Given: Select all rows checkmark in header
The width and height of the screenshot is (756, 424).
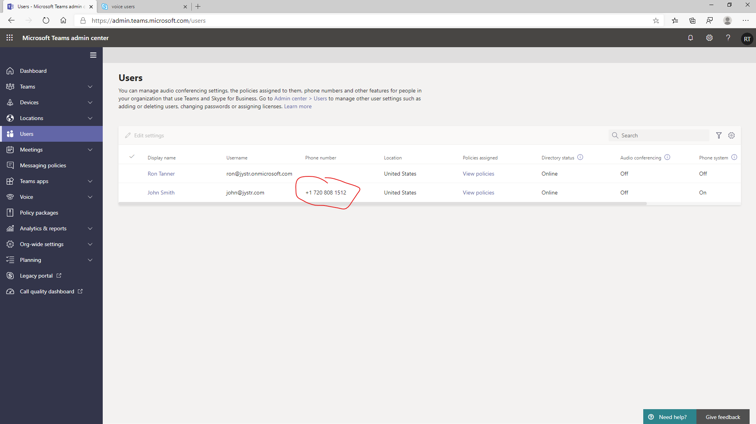Looking at the screenshot, I should pyautogui.click(x=132, y=157).
